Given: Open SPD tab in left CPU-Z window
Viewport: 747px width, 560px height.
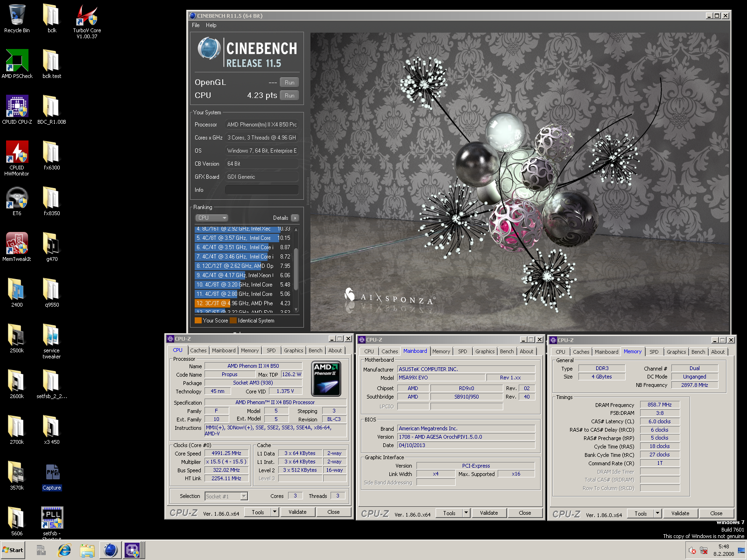Looking at the screenshot, I should tap(271, 350).
